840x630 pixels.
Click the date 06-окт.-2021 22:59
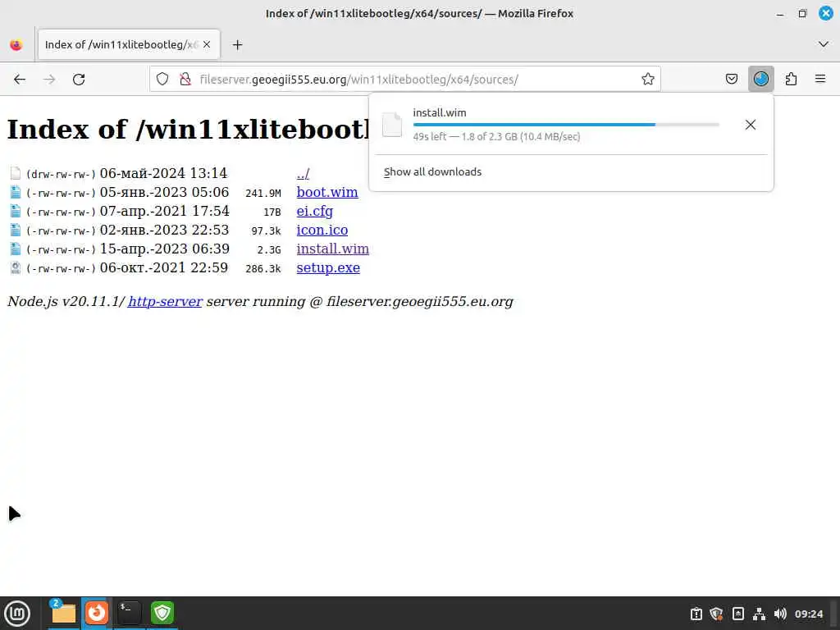(x=164, y=268)
